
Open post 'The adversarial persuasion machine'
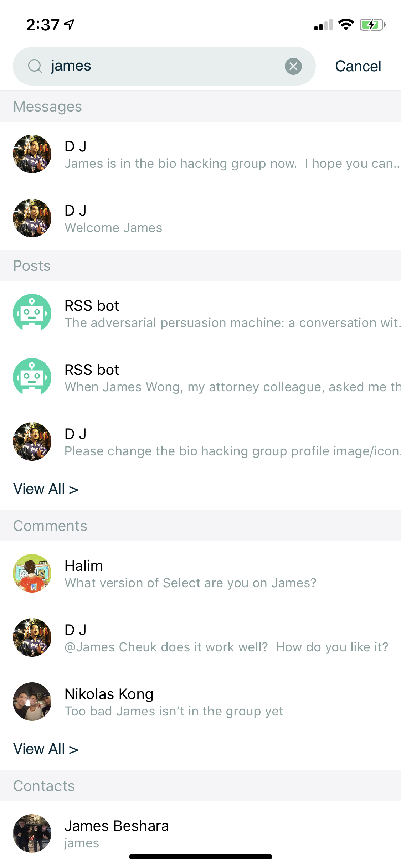pyautogui.click(x=228, y=314)
